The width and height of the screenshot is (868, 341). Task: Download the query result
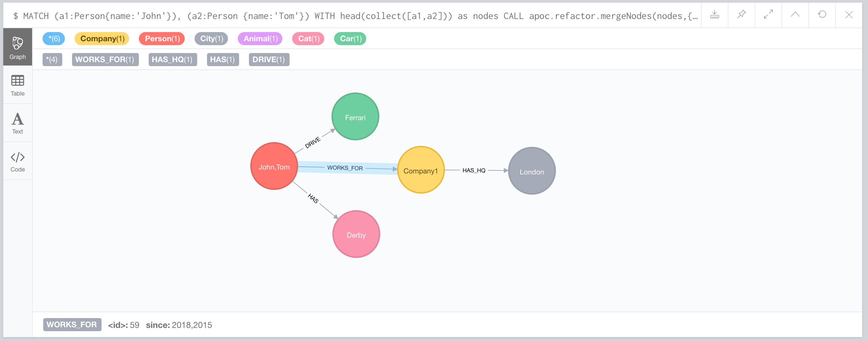coord(714,15)
